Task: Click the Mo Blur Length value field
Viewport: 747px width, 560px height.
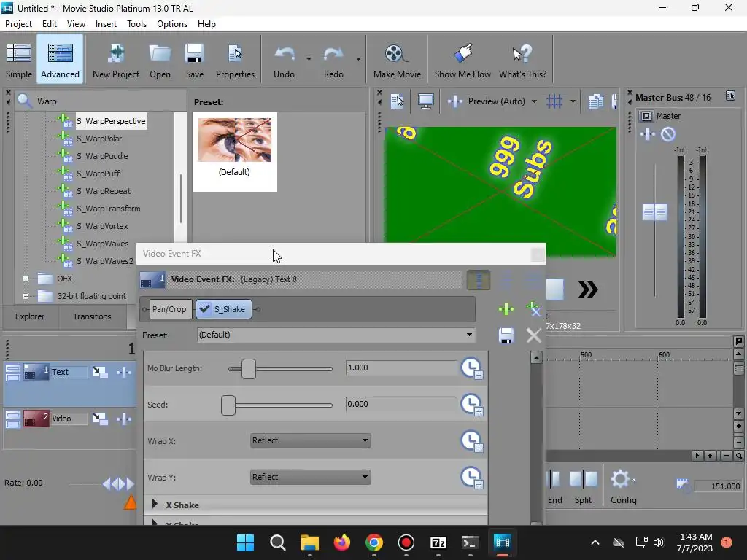Action: (401, 368)
